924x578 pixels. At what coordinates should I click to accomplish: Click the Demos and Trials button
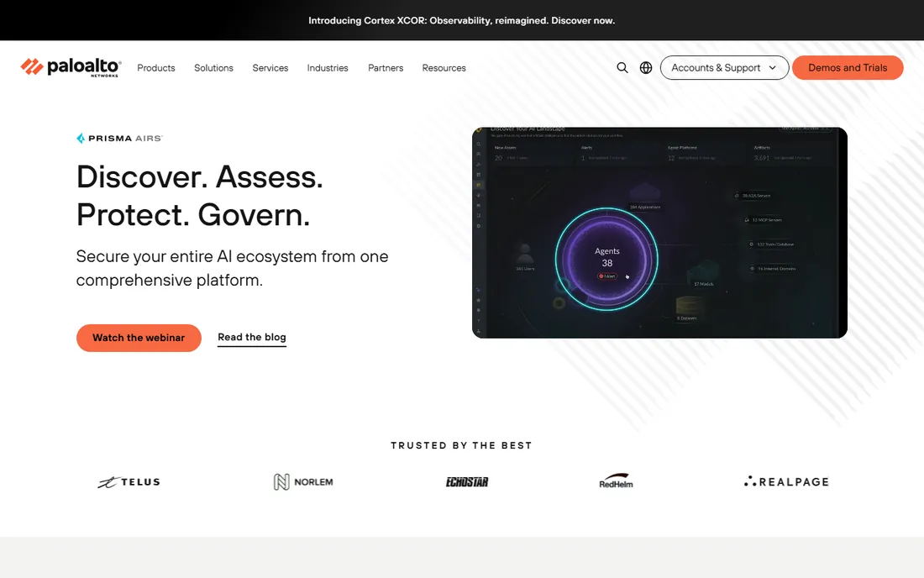(848, 68)
